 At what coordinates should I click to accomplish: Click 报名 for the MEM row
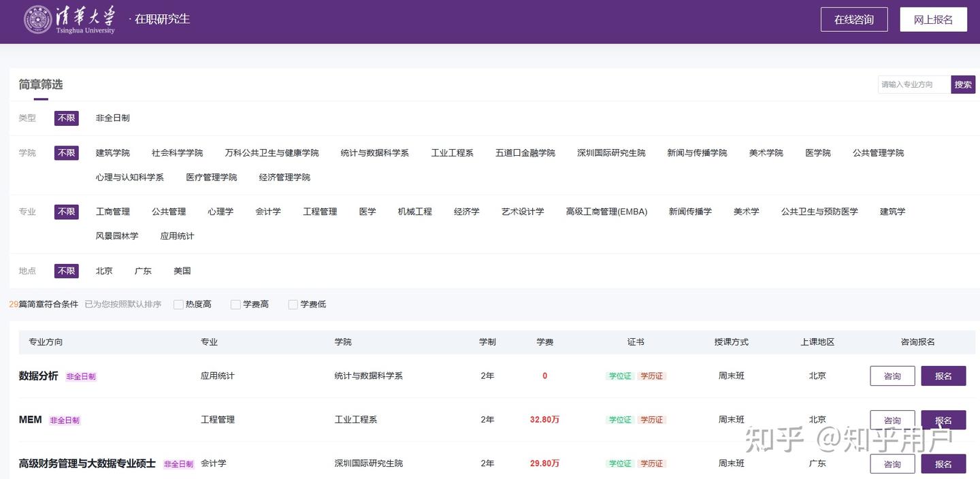[943, 420]
